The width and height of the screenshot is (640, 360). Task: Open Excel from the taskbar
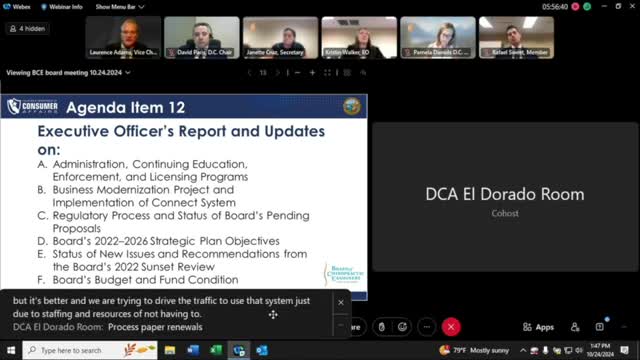[x=216, y=350]
